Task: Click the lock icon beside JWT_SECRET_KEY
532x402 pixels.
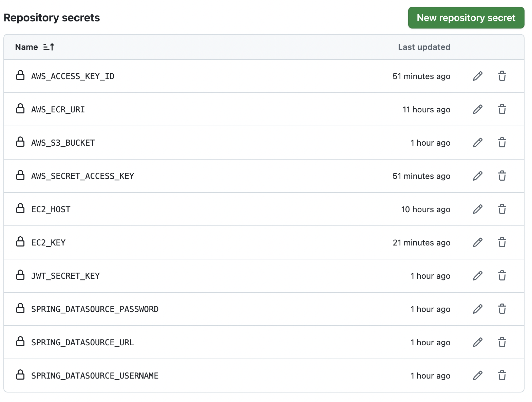Action: pyautogui.click(x=20, y=275)
